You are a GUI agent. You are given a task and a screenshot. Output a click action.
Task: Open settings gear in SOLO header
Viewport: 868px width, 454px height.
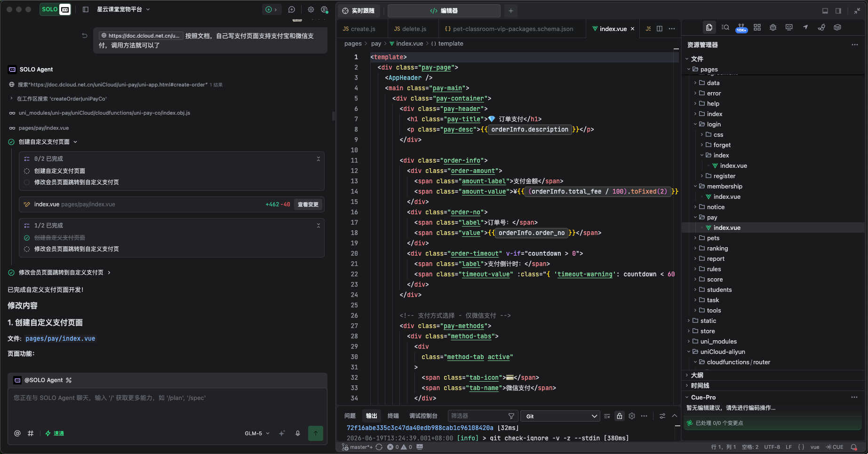311,9
